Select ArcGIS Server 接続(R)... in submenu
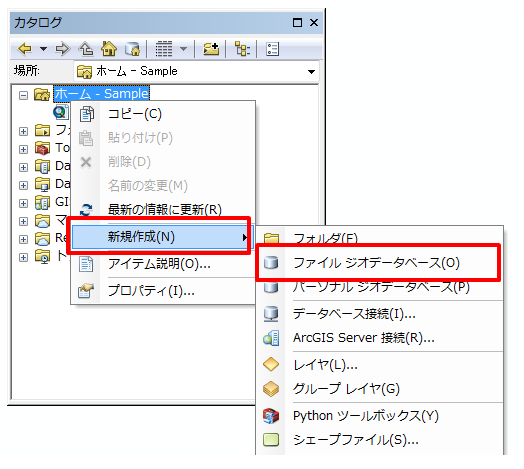 point(380,338)
